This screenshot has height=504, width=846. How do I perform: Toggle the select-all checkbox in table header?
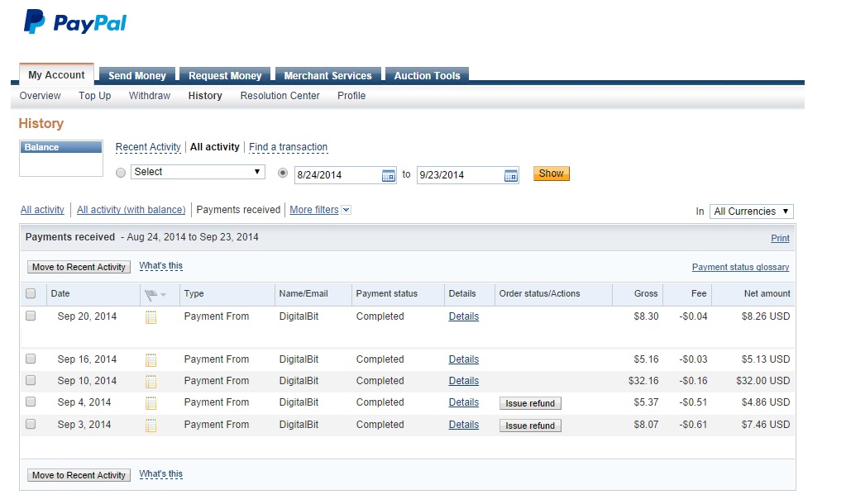click(x=31, y=293)
